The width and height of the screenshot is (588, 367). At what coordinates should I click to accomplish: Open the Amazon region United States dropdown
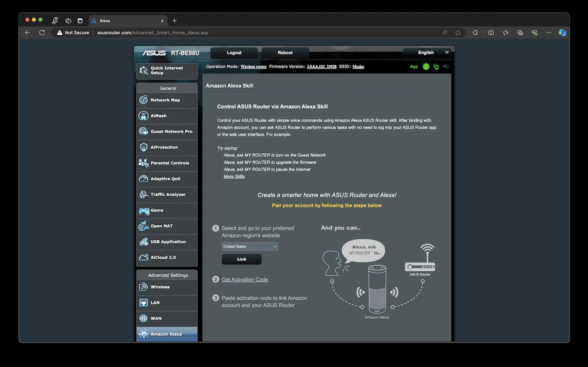[x=250, y=246]
